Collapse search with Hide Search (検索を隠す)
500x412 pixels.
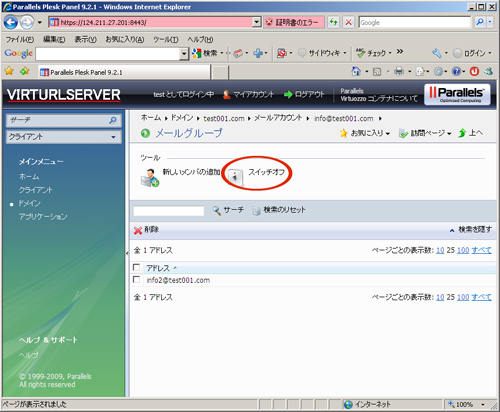tap(471, 229)
